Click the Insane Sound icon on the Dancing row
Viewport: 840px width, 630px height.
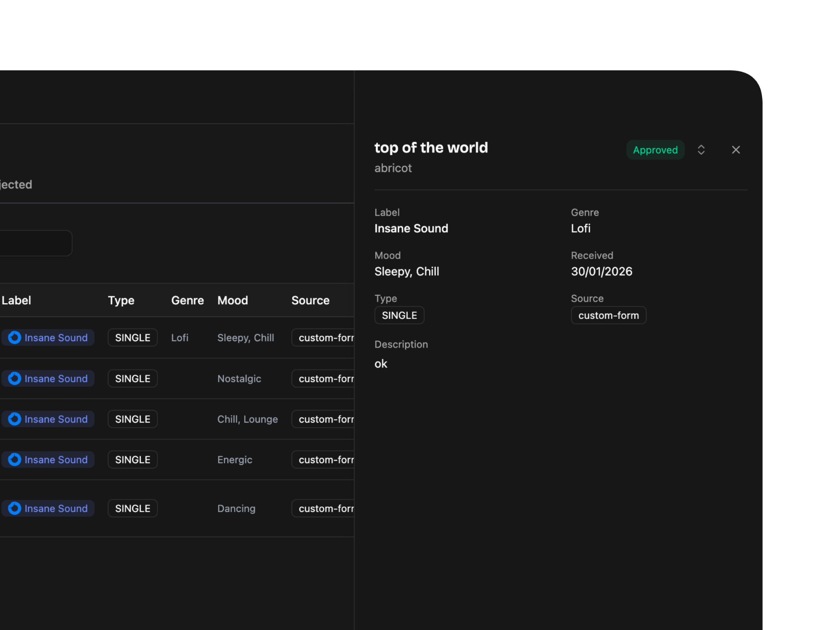point(14,508)
